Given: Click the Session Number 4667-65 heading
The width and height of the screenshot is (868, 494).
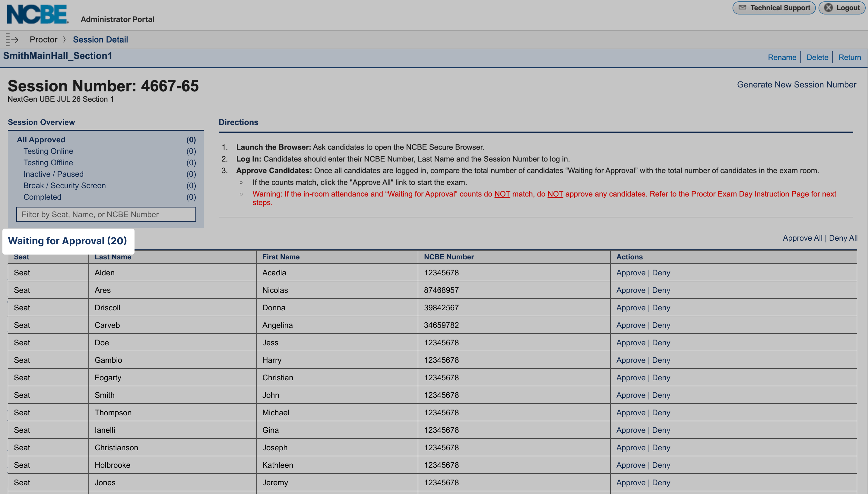Looking at the screenshot, I should [103, 86].
